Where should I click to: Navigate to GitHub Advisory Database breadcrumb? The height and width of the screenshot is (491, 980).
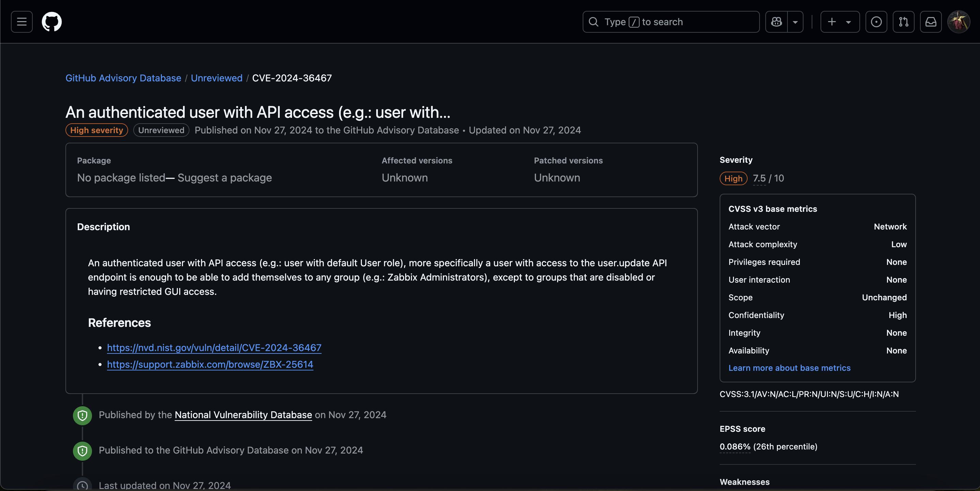point(123,78)
